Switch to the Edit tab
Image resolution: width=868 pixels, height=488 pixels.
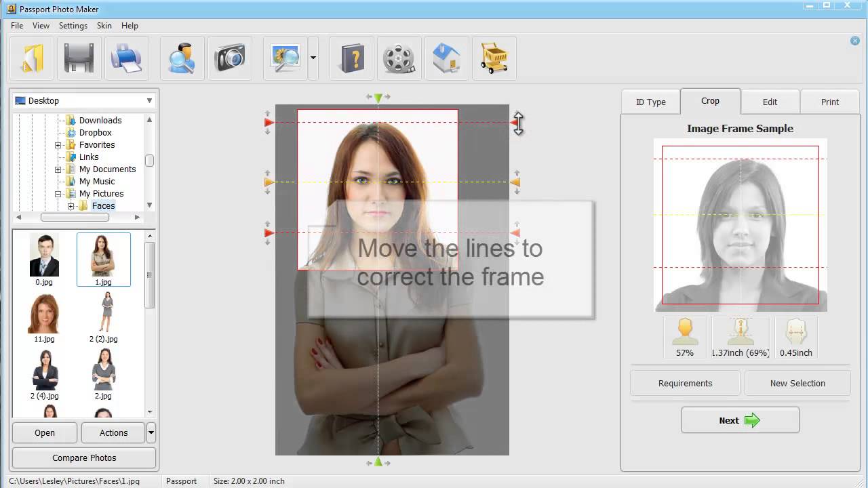click(x=770, y=102)
